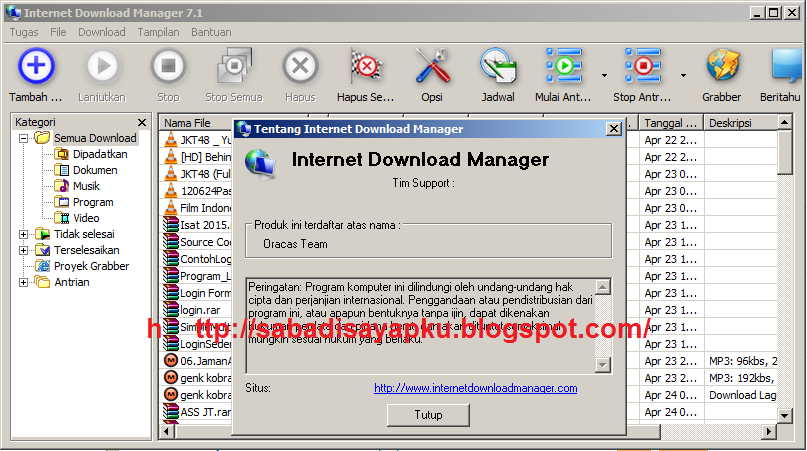Click file list scroll down arrow
This screenshot has width=807, height=451.
[784, 415]
